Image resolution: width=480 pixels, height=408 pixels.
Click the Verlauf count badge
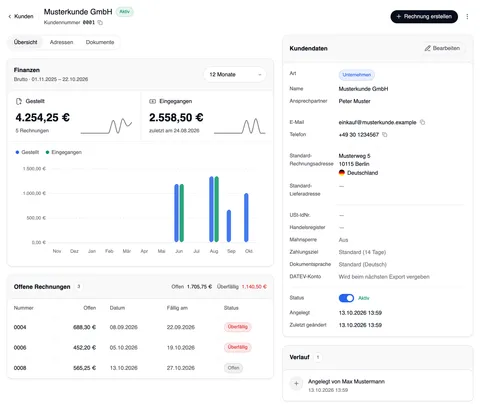click(x=318, y=357)
